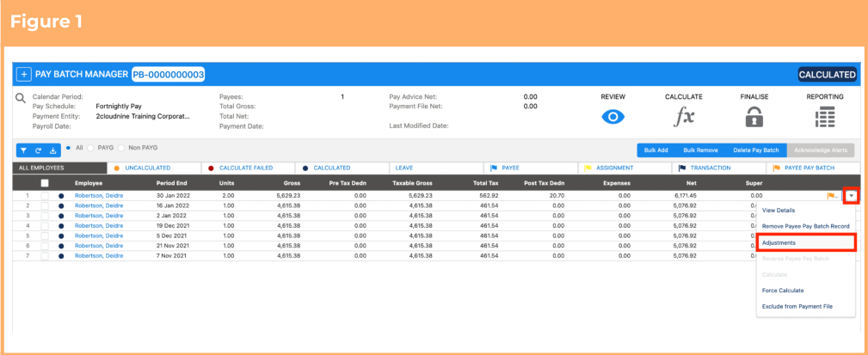868x355 pixels.
Task: Tick the checkbox for the 2 Jan 2022 row
Action: point(45,216)
